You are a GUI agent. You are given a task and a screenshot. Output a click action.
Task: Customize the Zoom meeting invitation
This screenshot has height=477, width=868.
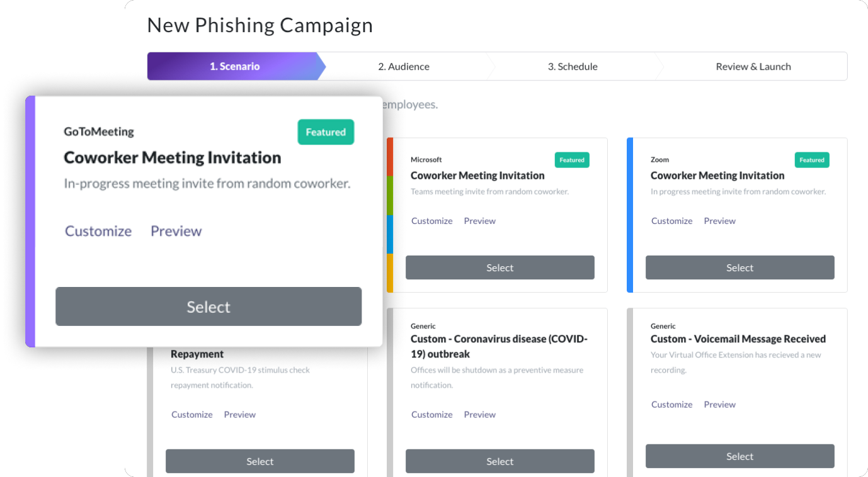(x=672, y=221)
